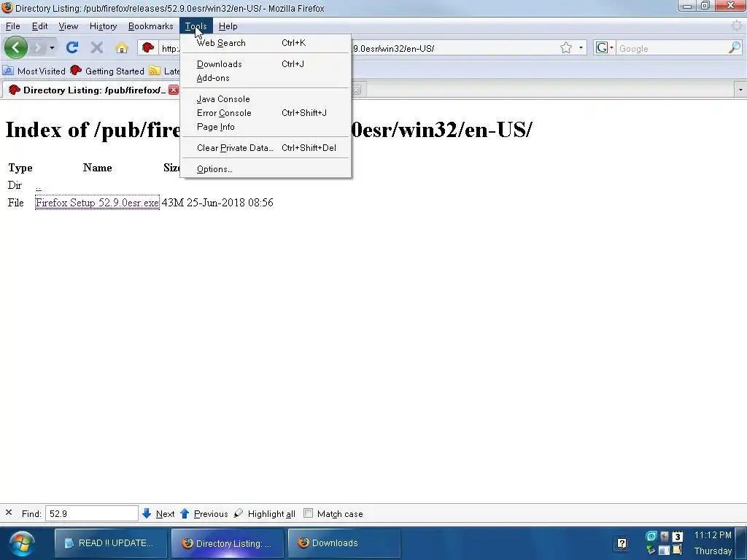Open the Getting Started bookmark
Viewport: 747px width, 560px height.
tap(107, 71)
